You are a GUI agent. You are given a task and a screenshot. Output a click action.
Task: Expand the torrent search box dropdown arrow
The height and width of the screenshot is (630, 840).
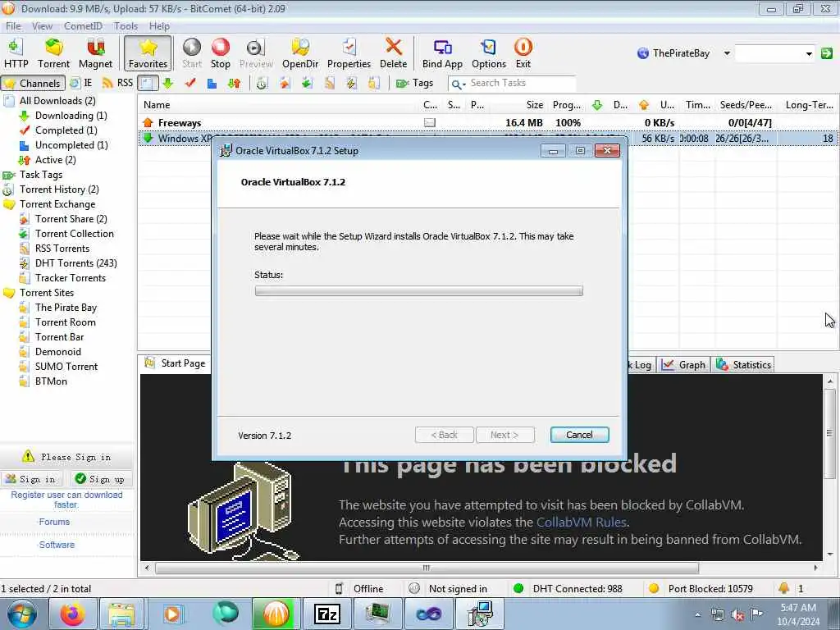point(808,53)
